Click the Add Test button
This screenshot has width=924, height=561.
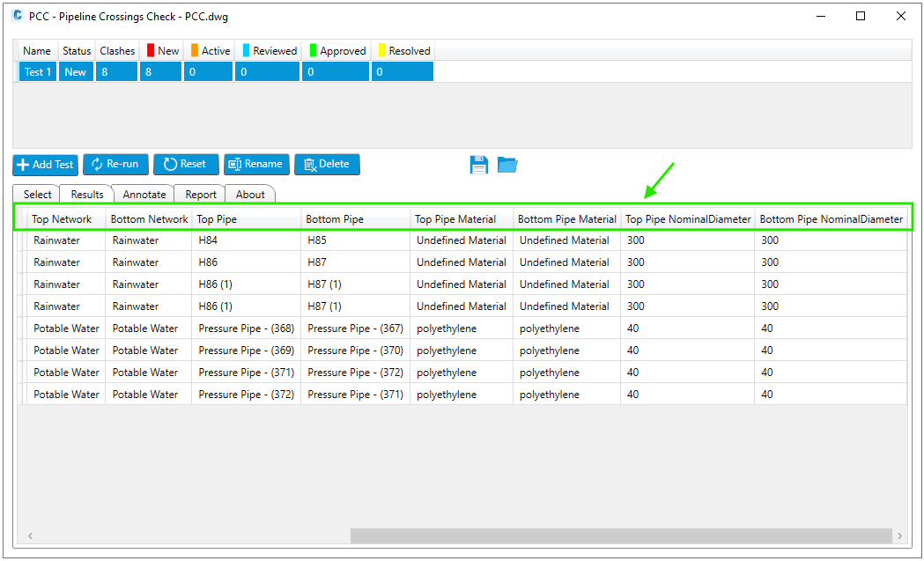46,165
